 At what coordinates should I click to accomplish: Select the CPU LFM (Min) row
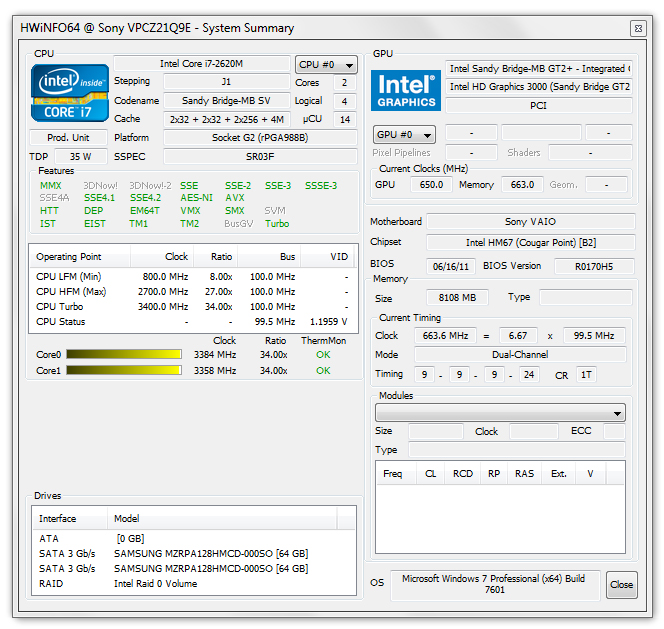tap(193, 277)
